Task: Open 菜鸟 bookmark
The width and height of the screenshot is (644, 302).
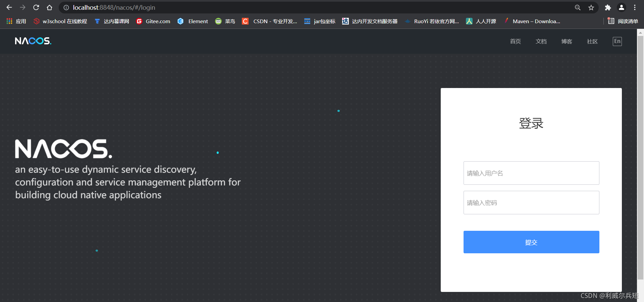Action: (225, 21)
